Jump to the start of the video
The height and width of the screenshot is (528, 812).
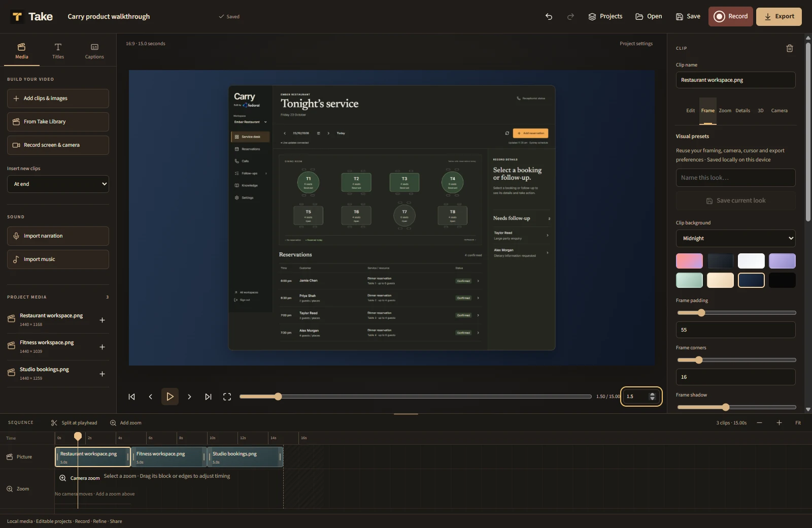click(x=131, y=397)
